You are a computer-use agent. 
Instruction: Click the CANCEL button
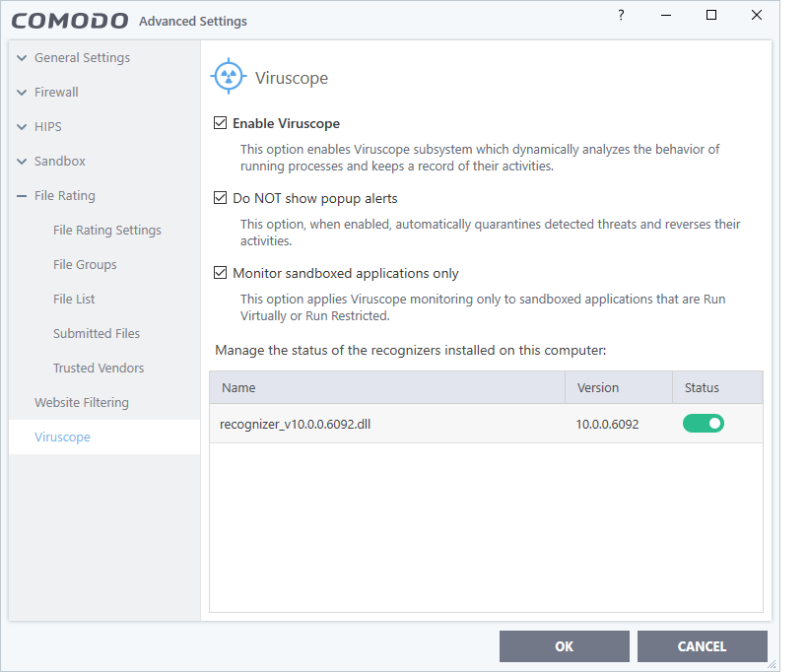tap(702, 646)
